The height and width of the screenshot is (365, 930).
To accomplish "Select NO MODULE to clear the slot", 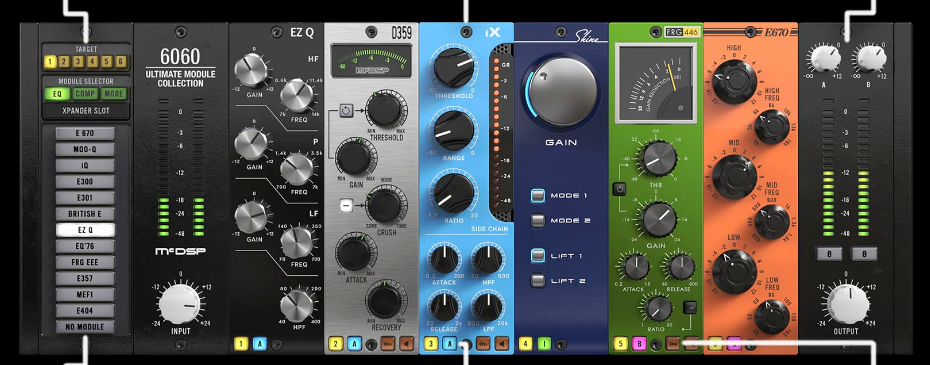I will tap(85, 326).
